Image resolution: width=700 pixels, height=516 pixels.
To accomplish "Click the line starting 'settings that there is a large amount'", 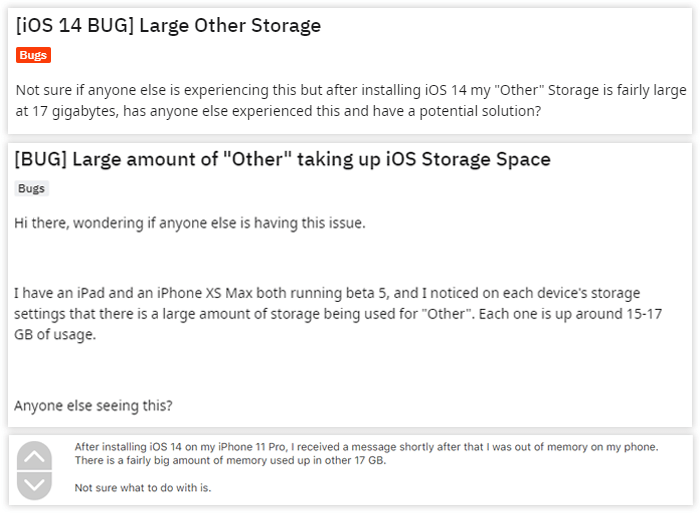I will tap(338, 314).
